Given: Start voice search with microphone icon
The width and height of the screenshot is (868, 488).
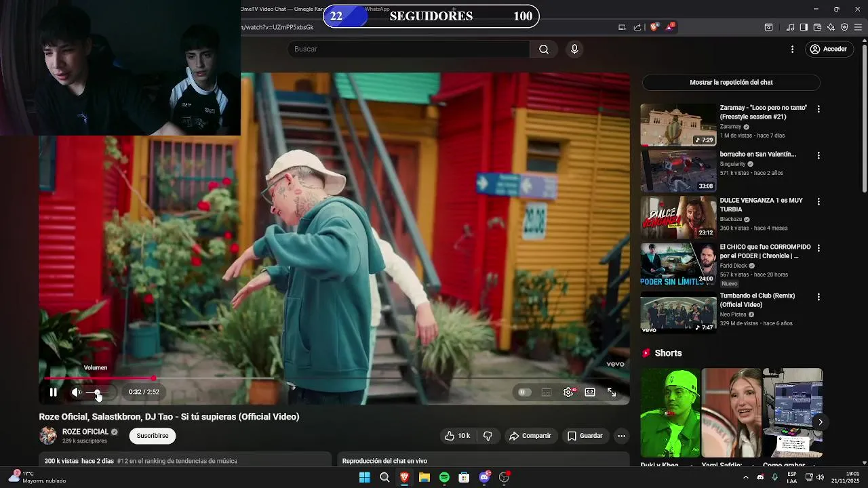Looking at the screenshot, I should click(574, 49).
